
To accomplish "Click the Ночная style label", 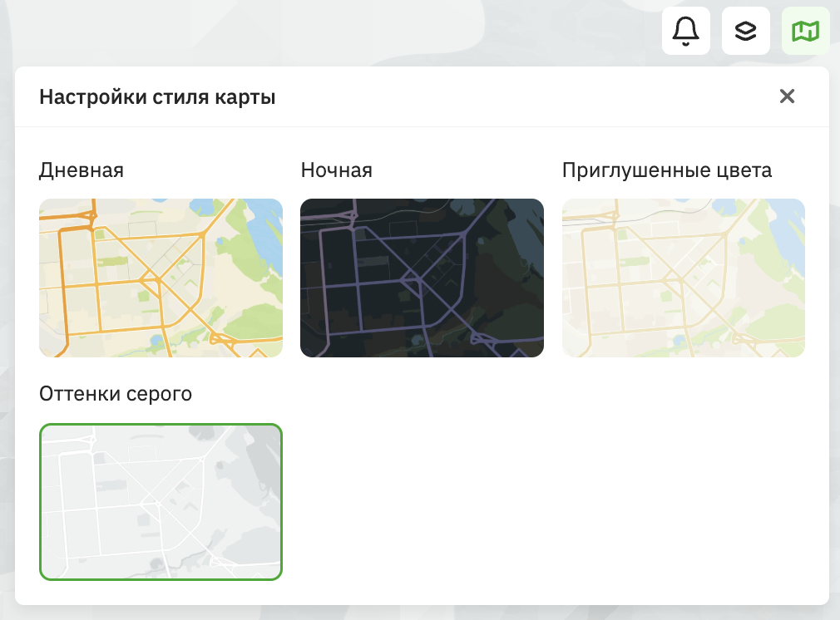I will [x=337, y=170].
